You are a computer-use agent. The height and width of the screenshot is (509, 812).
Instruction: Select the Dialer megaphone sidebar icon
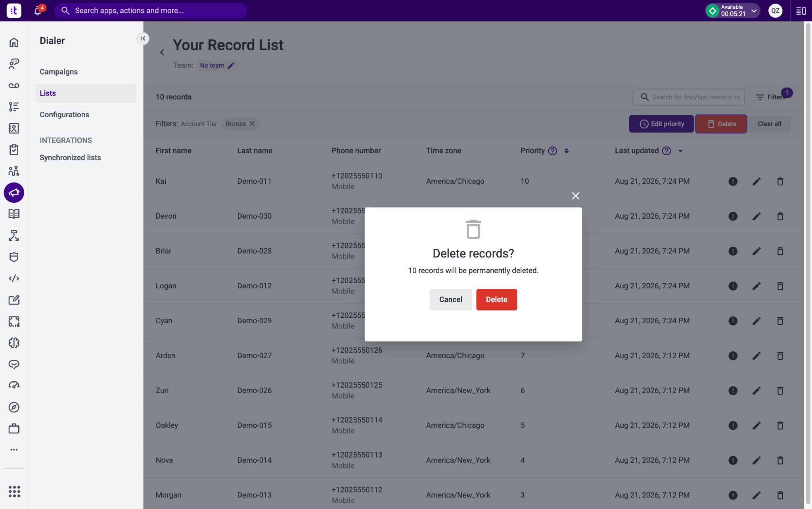tap(14, 193)
